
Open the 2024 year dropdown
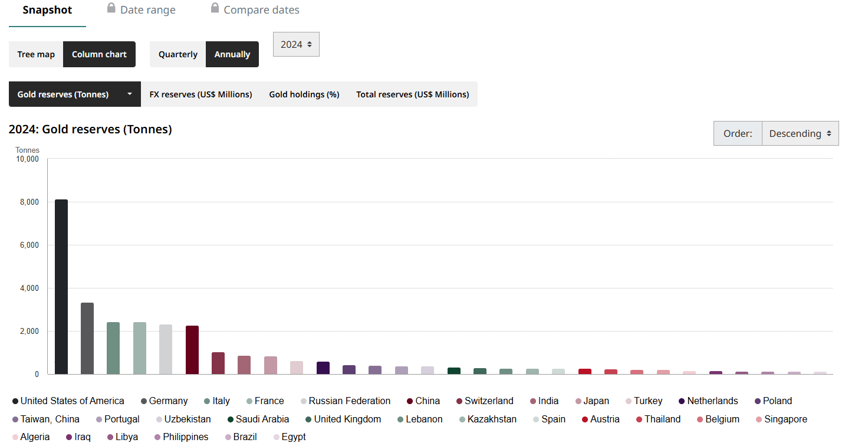pos(296,44)
